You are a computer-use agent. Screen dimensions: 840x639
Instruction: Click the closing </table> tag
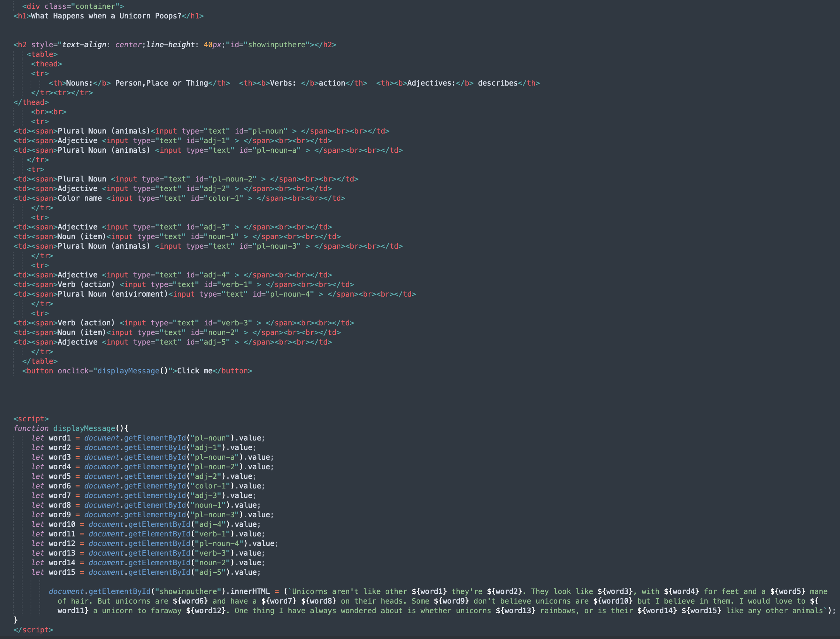40,361
